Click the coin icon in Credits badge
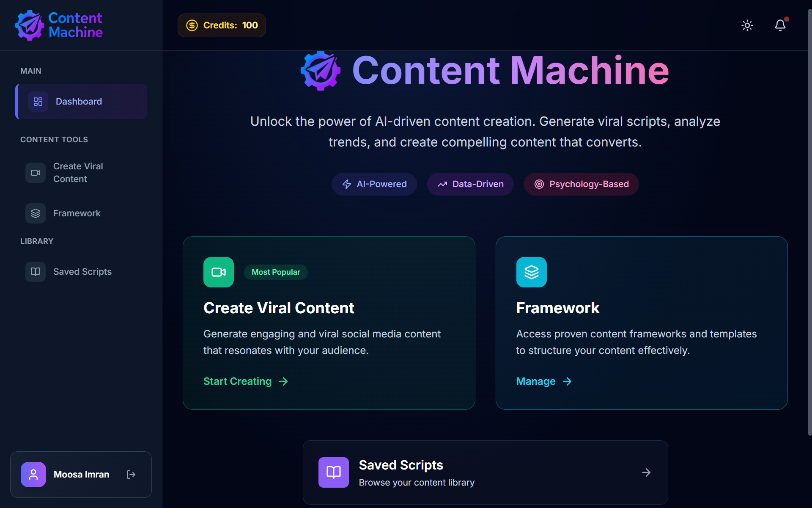 [x=192, y=25]
